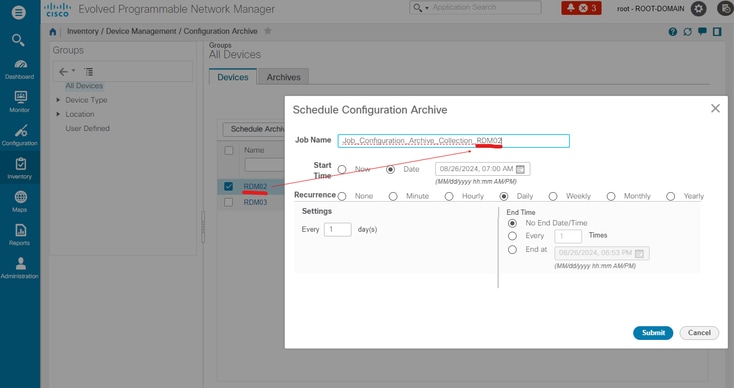Viewport: 734px width, 388px height.
Task: Switch to the Archives tab
Action: [x=283, y=77]
